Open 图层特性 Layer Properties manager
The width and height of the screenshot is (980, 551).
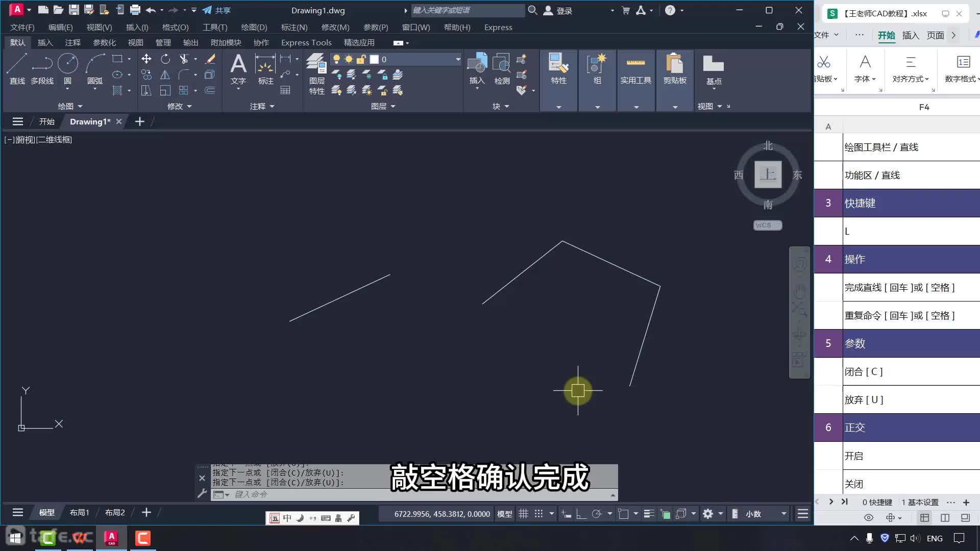tap(316, 74)
